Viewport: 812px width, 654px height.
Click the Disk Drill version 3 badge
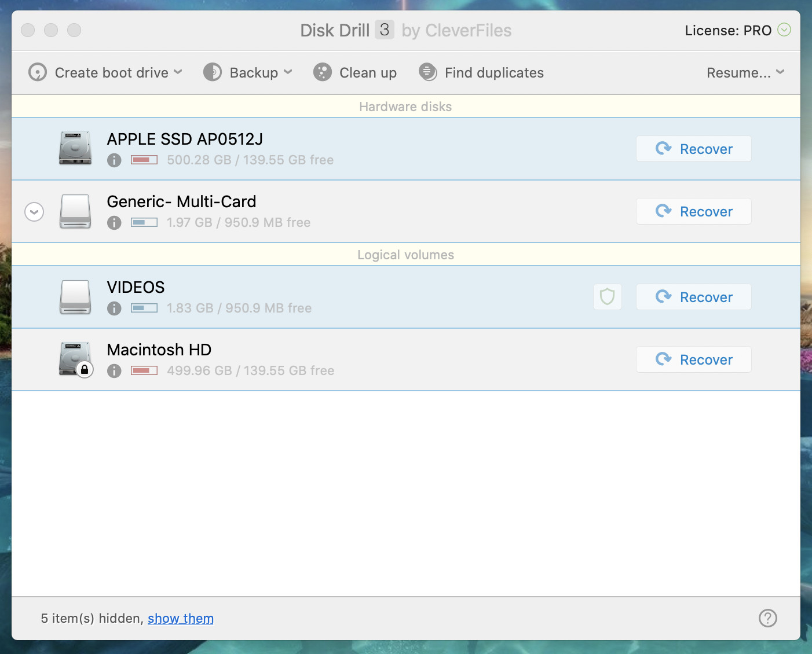385,30
